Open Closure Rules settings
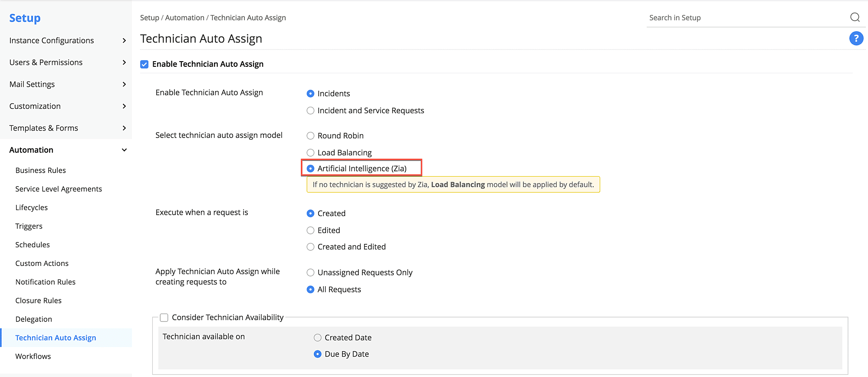868x377 pixels. pyautogui.click(x=39, y=301)
